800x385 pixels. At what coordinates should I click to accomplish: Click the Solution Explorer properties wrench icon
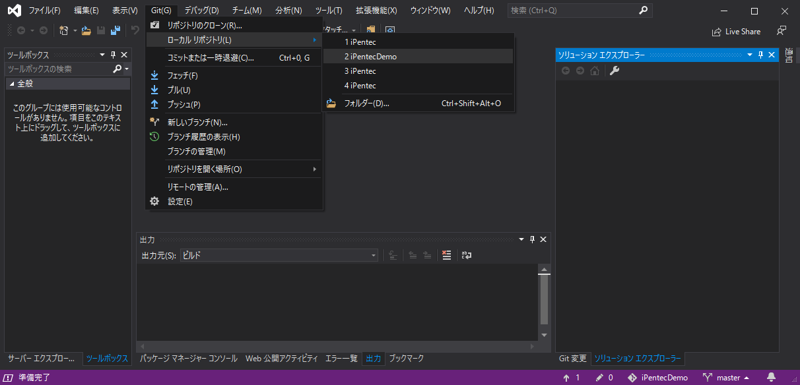pyautogui.click(x=614, y=71)
